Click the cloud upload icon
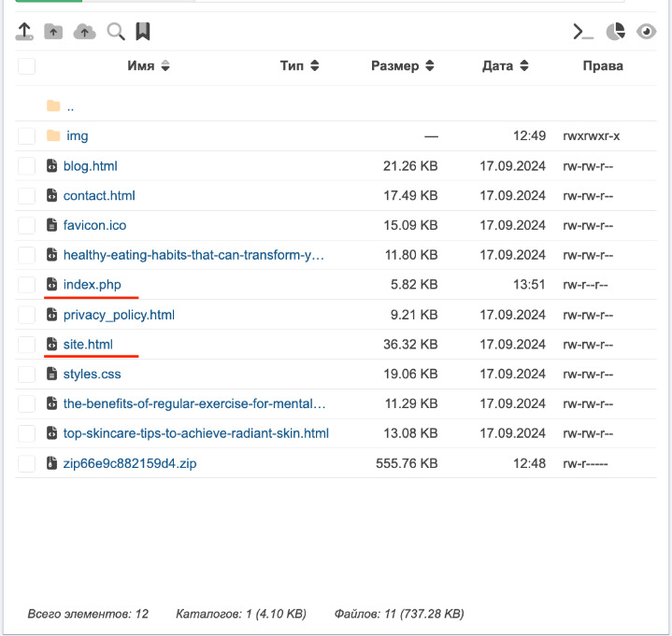The height and width of the screenshot is (636, 672). 85,32
